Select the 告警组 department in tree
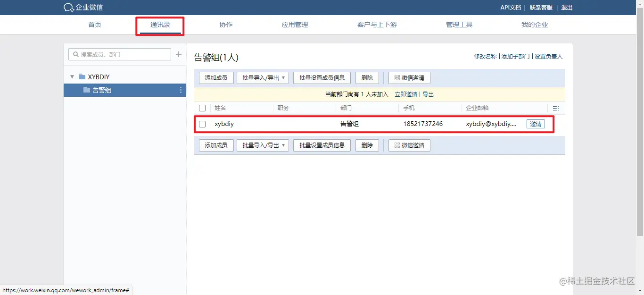 pos(125,90)
